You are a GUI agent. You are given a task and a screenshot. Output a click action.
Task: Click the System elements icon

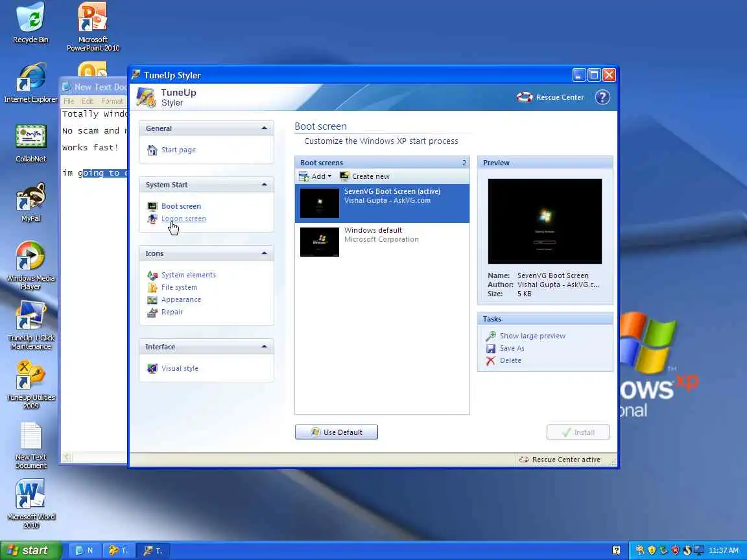(x=152, y=275)
